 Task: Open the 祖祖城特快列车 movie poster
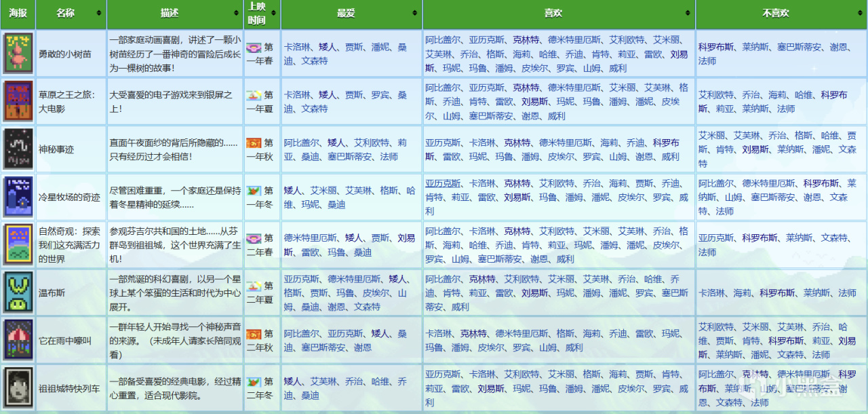18,388
